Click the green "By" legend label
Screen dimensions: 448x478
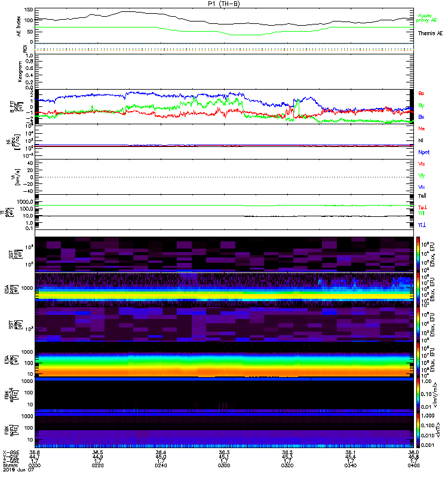pos(421,105)
